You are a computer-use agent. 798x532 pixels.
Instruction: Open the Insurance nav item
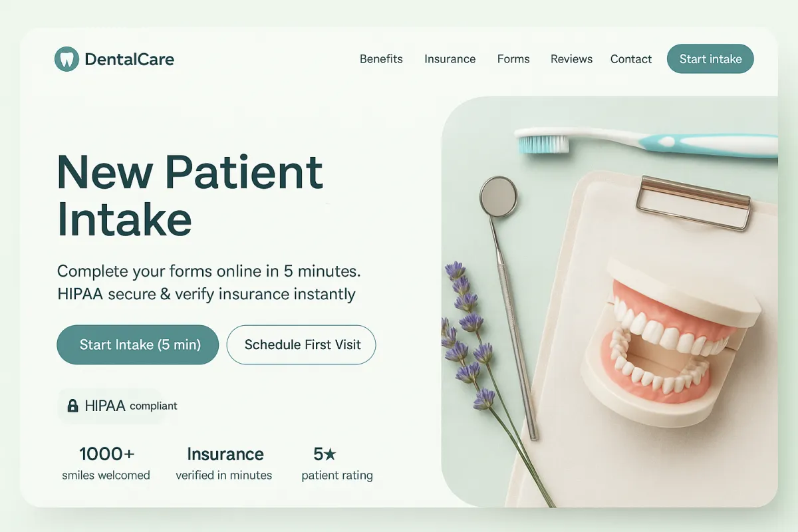pyautogui.click(x=450, y=59)
